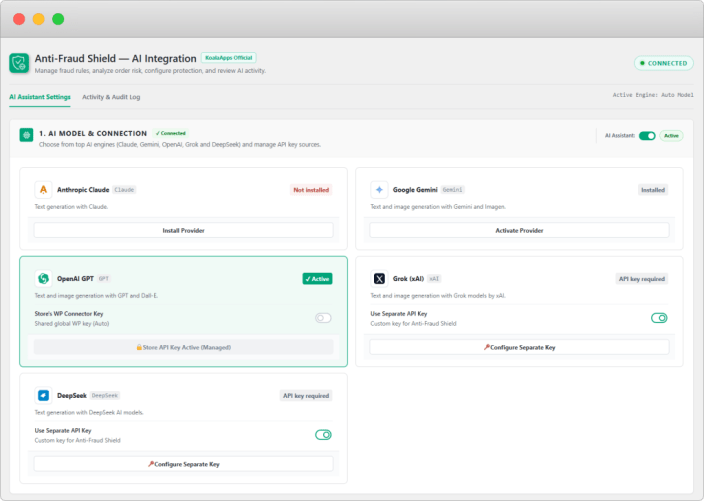The height and width of the screenshot is (501, 704).
Task: Click the Shared global WP key (Auto) text
Action: (x=72, y=323)
